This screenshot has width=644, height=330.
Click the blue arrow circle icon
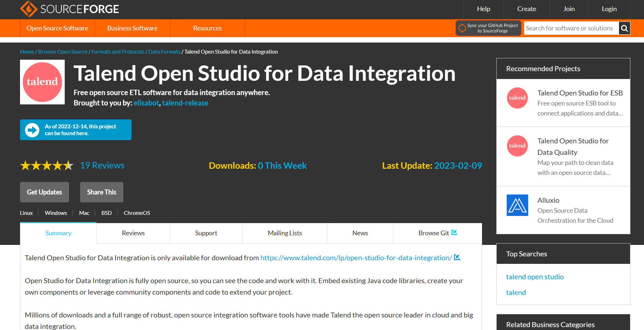[32, 130]
